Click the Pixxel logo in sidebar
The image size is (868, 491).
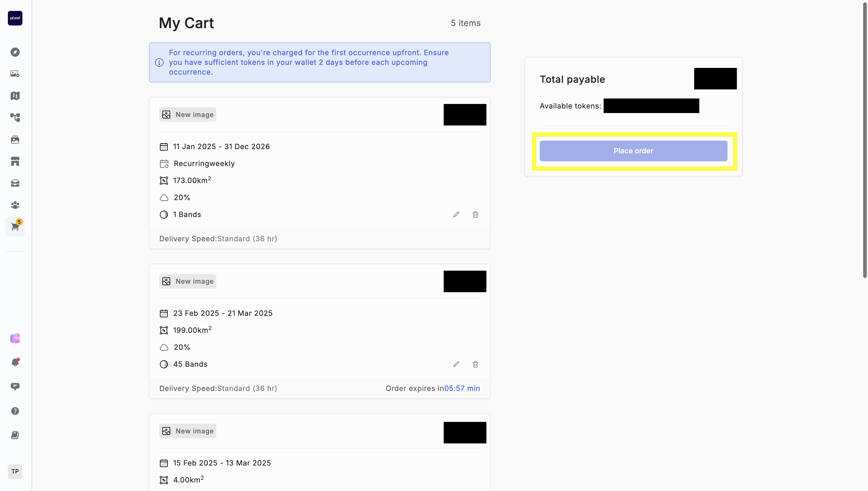pyautogui.click(x=15, y=18)
